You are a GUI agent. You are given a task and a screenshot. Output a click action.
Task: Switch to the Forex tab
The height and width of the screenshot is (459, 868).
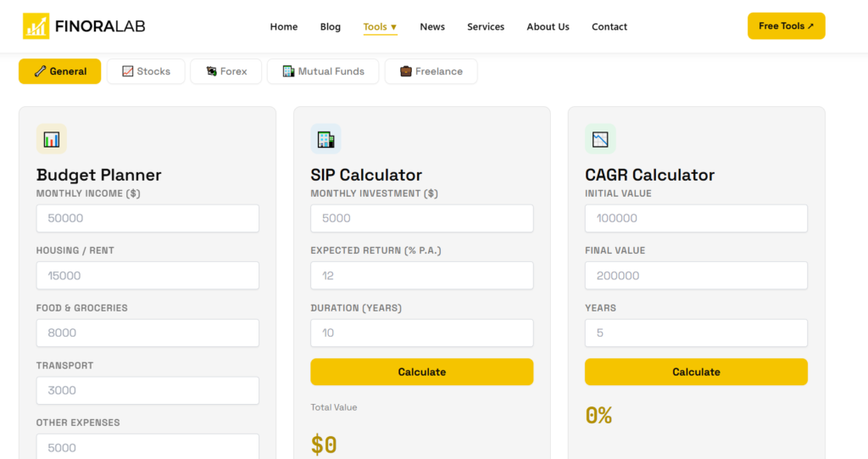pyautogui.click(x=225, y=71)
